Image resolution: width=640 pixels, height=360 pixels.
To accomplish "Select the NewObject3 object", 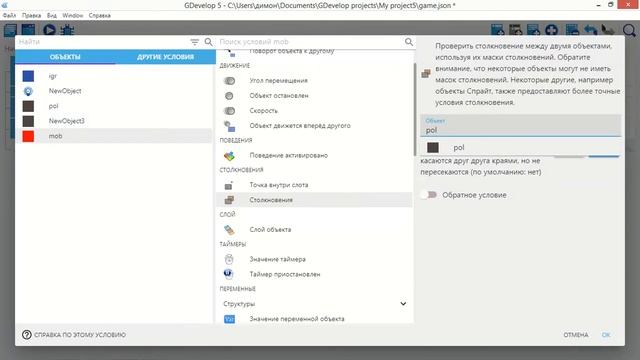I will (x=113, y=121).
